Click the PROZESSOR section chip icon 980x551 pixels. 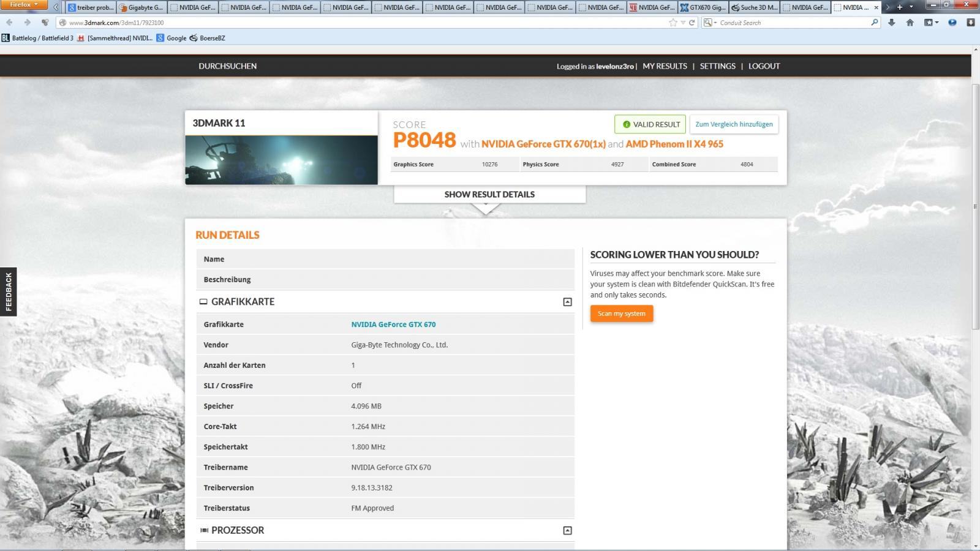[204, 530]
